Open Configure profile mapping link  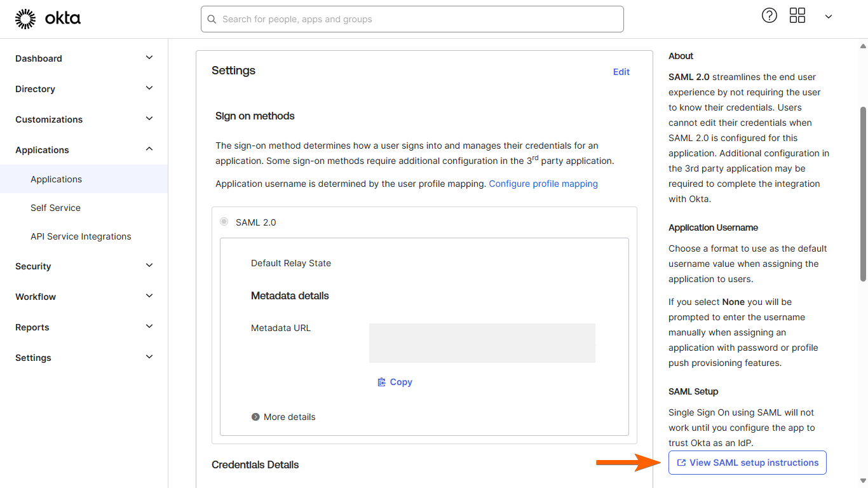pos(543,184)
